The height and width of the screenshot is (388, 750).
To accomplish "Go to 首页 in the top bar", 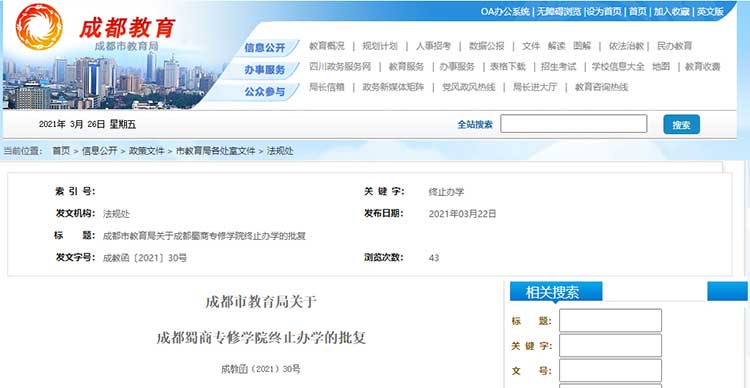I will [x=638, y=12].
